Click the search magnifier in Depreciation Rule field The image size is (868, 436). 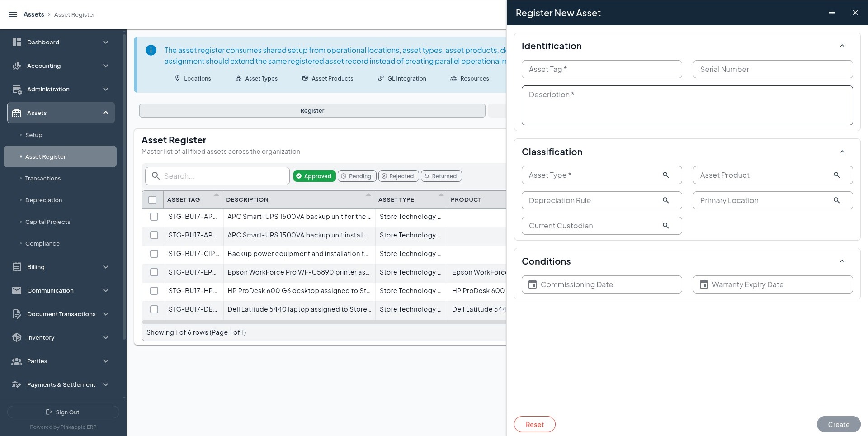click(x=665, y=200)
